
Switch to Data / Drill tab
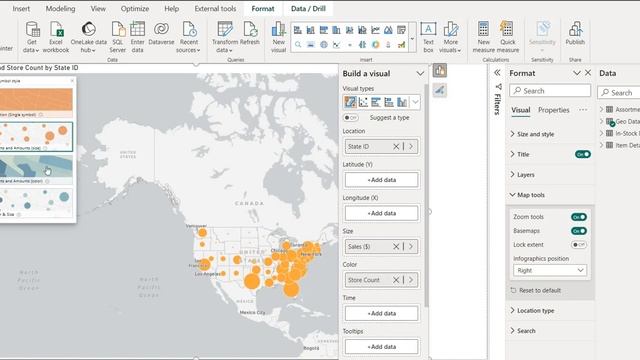pyautogui.click(x=308, y=9)
